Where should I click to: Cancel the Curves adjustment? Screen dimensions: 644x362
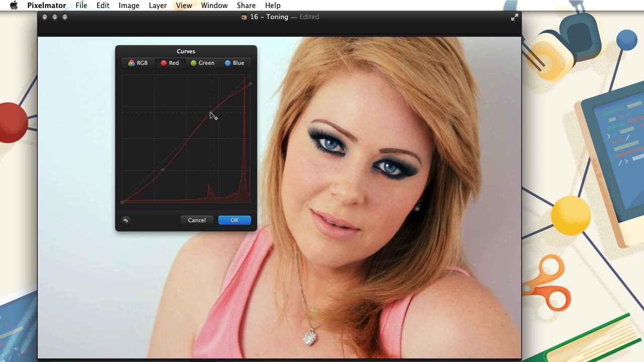tap(197, 220)
